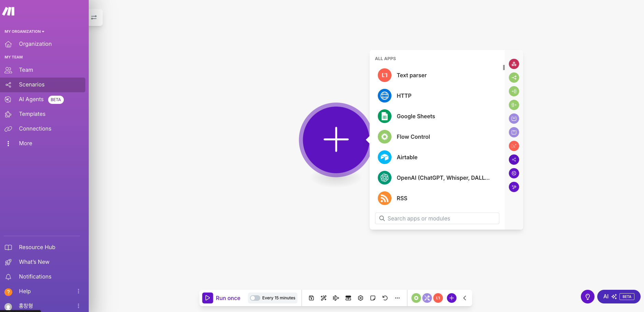Toggle the Every 15 minutes scheduling switch

tap(255, 298)
